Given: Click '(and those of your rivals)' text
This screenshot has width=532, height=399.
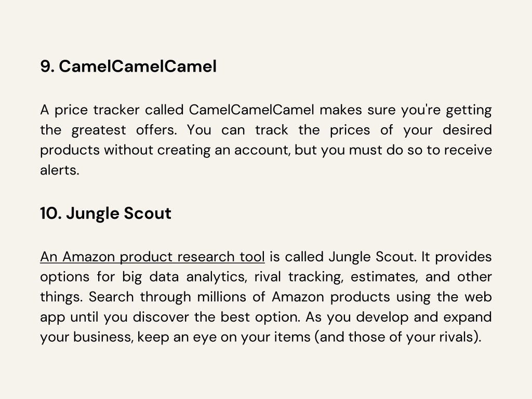Looking at the screenshot, I should point(398,337).
